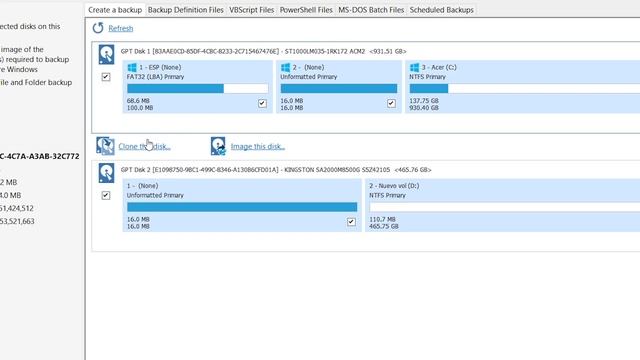Viewport: 640px width, 360px height.
Task: Select the 2 - Nuevo vol (D:) partition label
Action: pyautogui.click(x=394, y=186)
